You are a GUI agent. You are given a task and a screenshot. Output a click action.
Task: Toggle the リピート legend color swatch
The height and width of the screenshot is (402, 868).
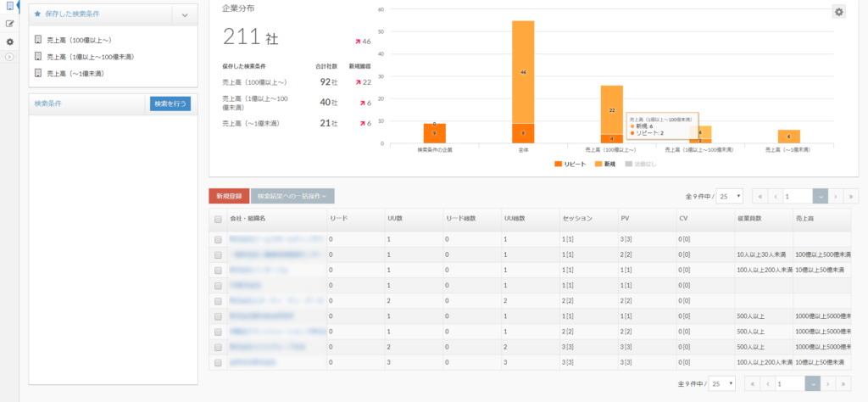[559, 163]
